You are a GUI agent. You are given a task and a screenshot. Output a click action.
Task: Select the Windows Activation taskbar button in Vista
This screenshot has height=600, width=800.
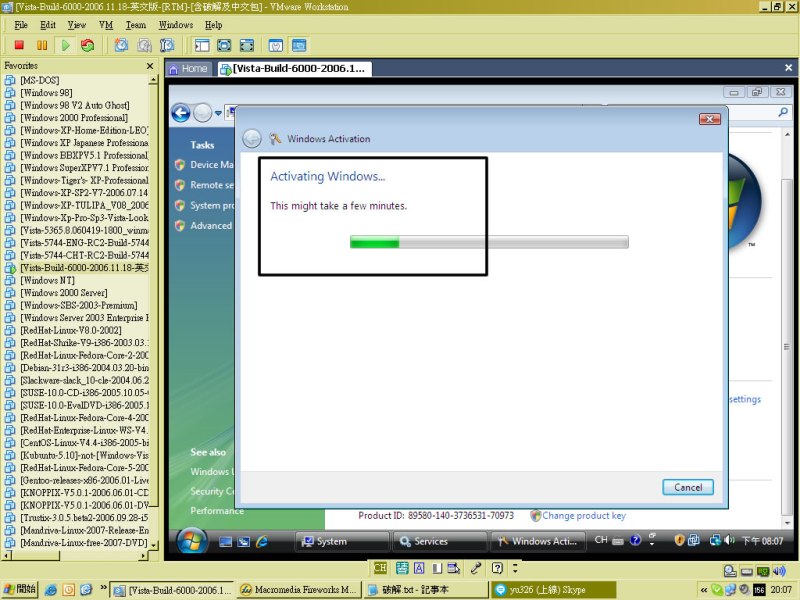pos(537,541)
